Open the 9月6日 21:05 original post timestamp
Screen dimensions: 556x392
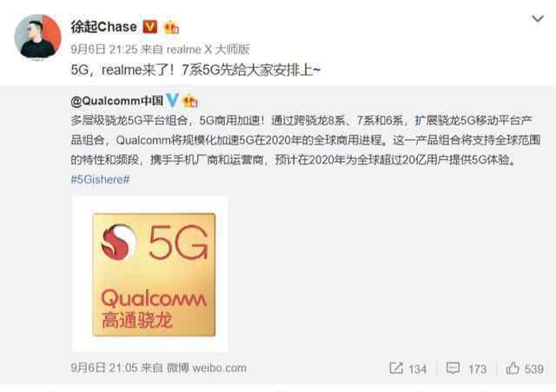tap(104, 368)
